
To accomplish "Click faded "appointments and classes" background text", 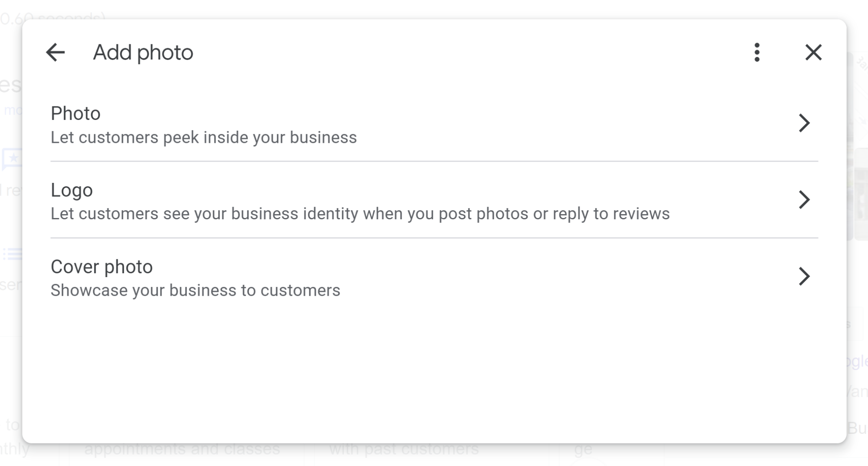I will (182, 449).
